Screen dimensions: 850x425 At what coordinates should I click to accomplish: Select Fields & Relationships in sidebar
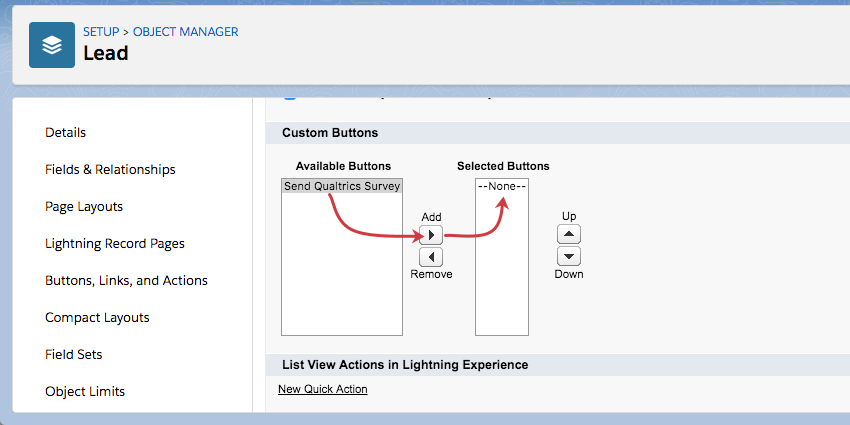110,169
